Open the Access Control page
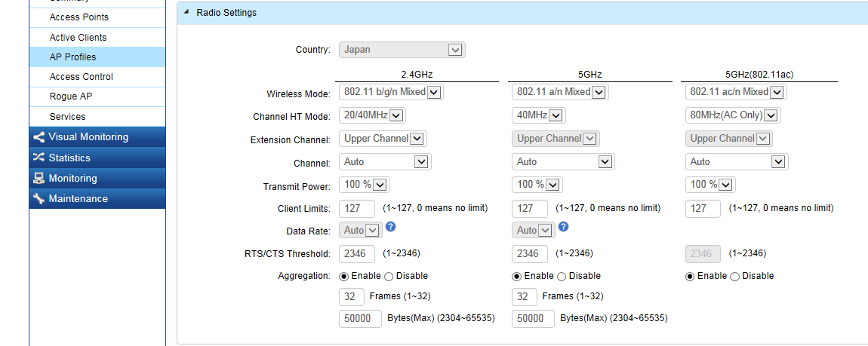The height and width of the screenshot is (346, 868). 81,77
